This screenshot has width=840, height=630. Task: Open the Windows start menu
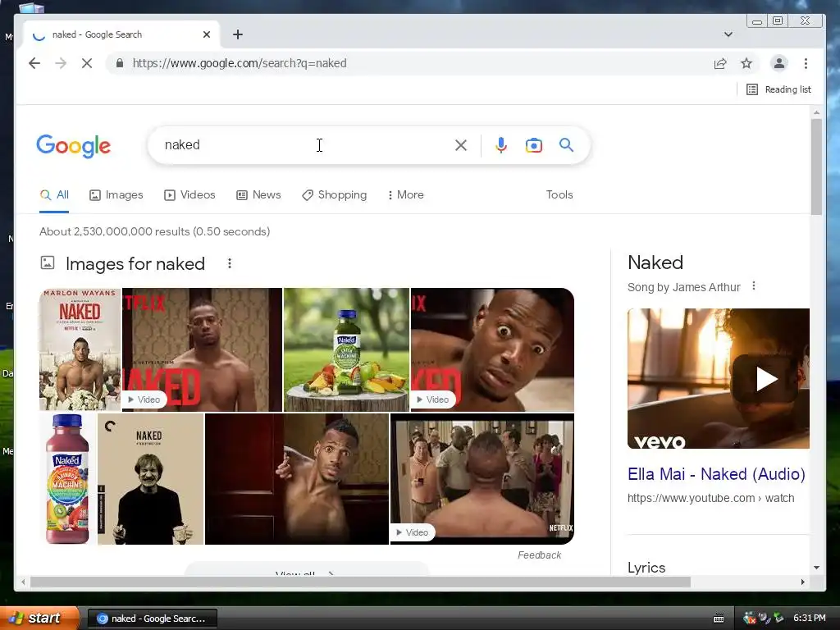(x=39, y=619)
